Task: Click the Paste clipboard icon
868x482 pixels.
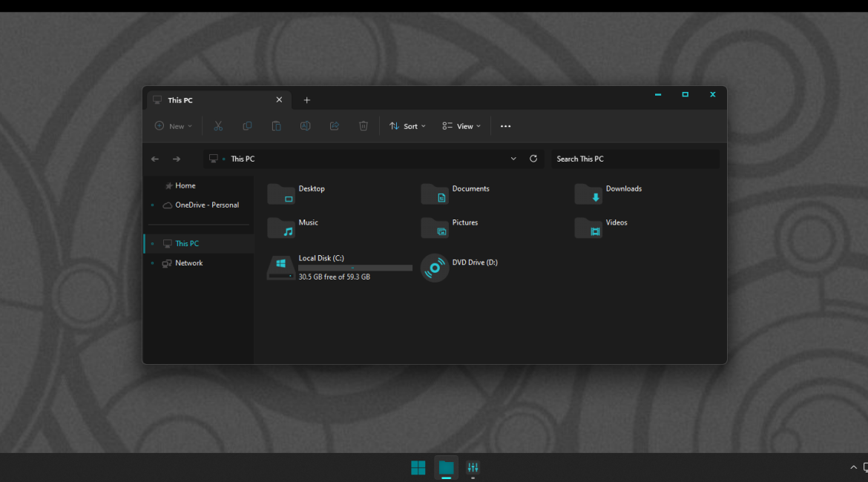Action: pyautogui.click(x=276, y=126)
